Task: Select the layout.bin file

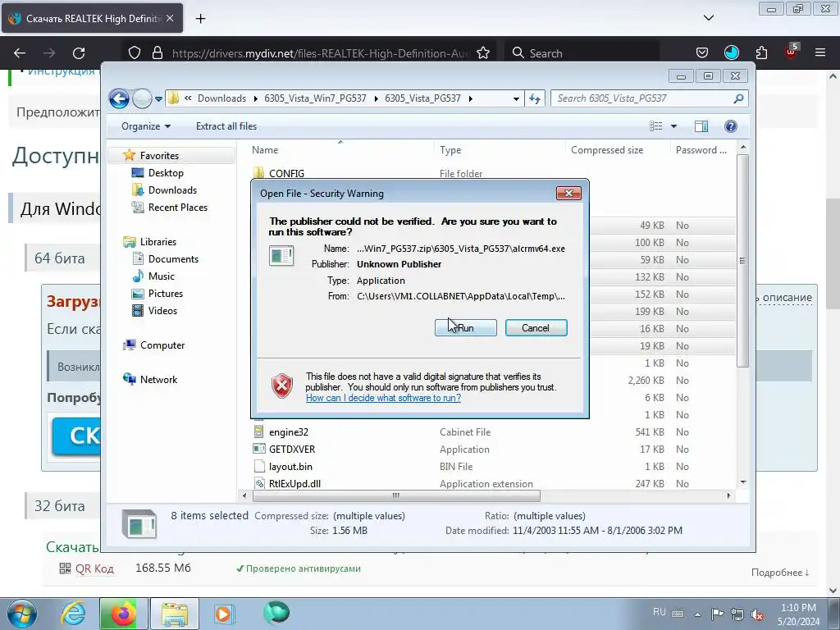Action: (290, 467)
